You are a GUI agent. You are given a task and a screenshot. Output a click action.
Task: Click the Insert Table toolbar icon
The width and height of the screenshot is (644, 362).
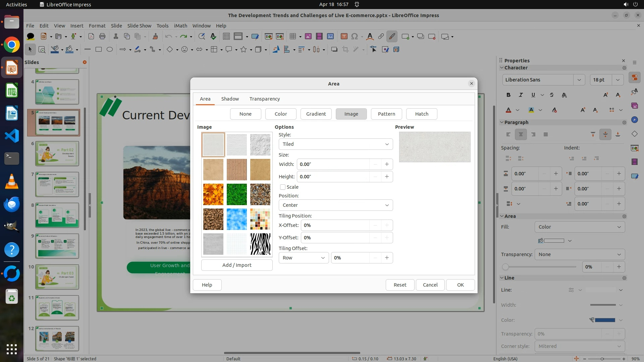(293, 37)
